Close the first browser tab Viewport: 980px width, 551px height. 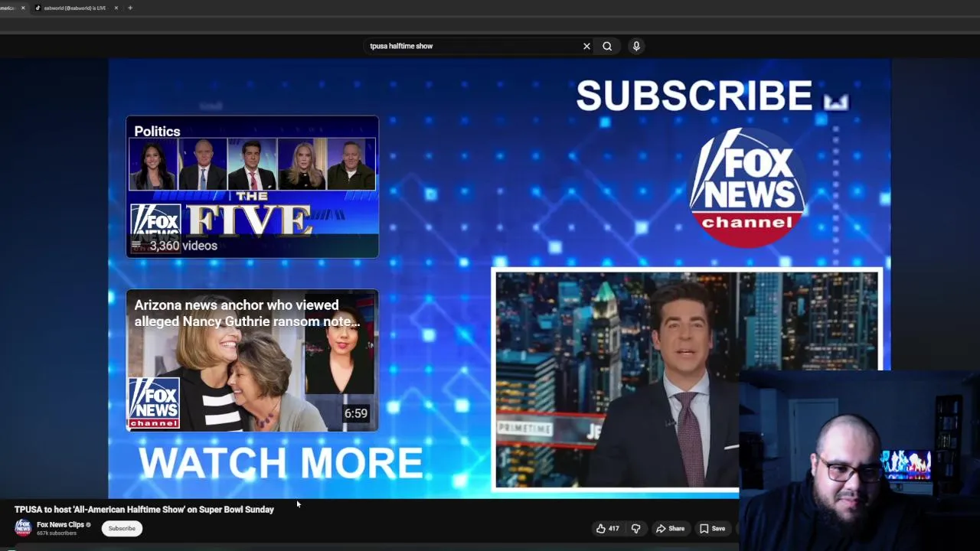tap(23, 8)
